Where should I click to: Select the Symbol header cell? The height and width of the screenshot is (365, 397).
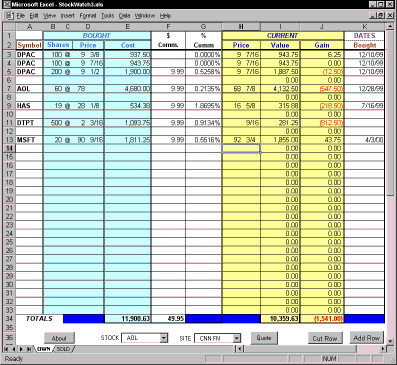pos(29,45)
